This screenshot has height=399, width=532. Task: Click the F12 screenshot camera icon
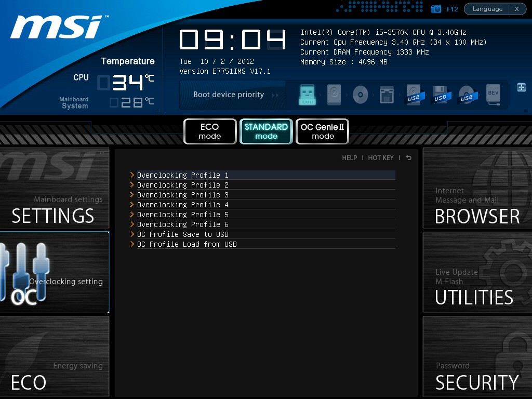[x=436, y=9]
